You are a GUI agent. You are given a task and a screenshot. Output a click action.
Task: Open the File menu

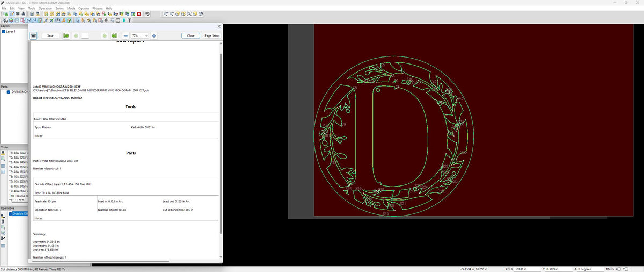[4, 9]
